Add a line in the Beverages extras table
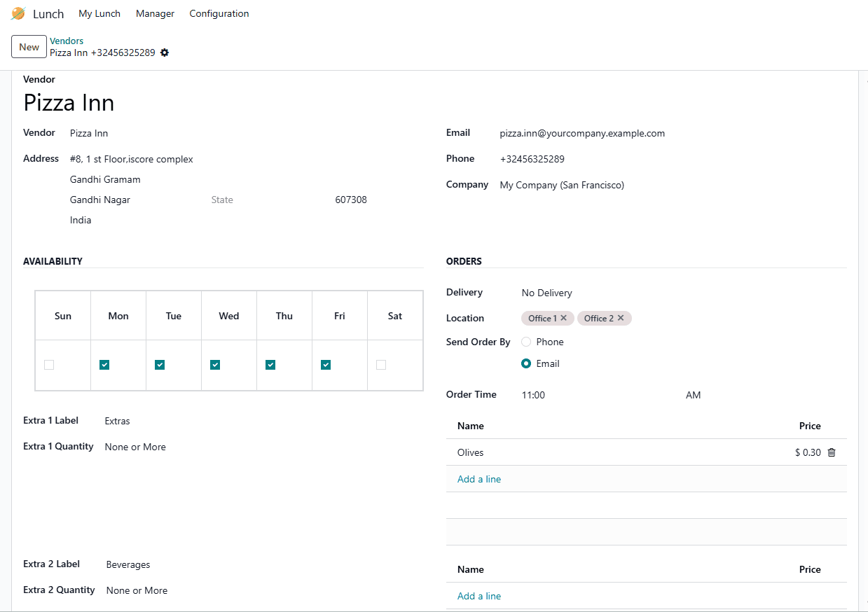 coord(479,596)
